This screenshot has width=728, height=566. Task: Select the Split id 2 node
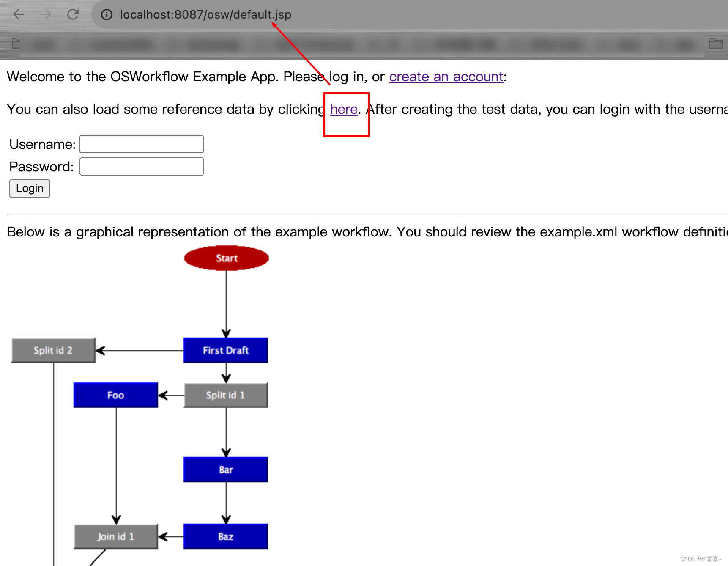[x=53, y=350]
